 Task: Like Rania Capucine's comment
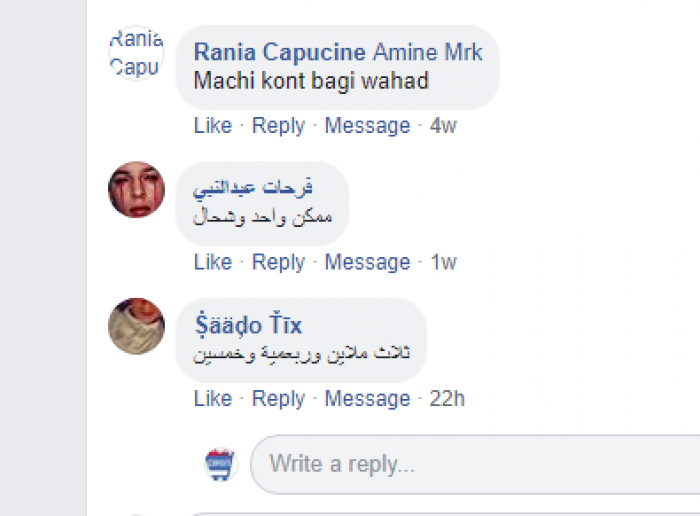coord(212,125)
